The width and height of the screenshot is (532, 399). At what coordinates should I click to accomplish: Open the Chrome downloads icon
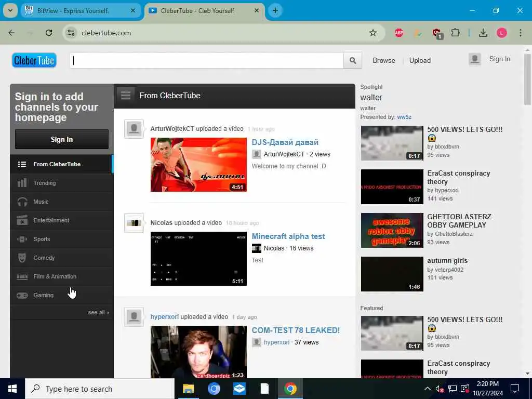pos(483,33)
